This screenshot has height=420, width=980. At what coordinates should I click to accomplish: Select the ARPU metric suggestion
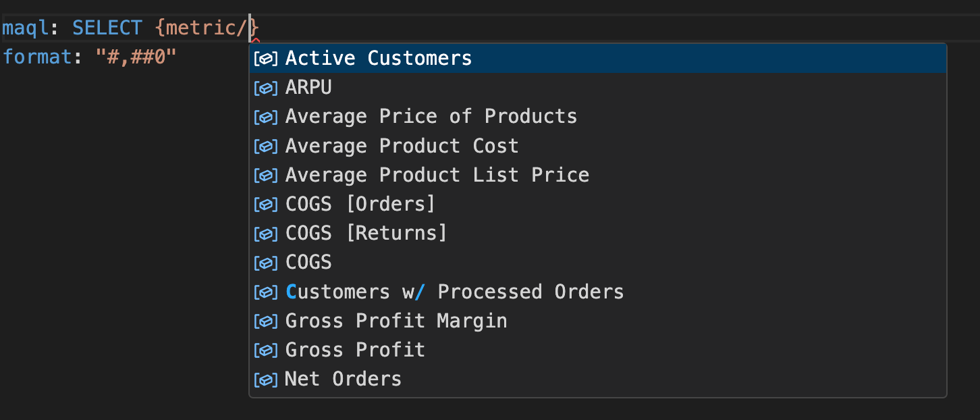click(308, 87)
